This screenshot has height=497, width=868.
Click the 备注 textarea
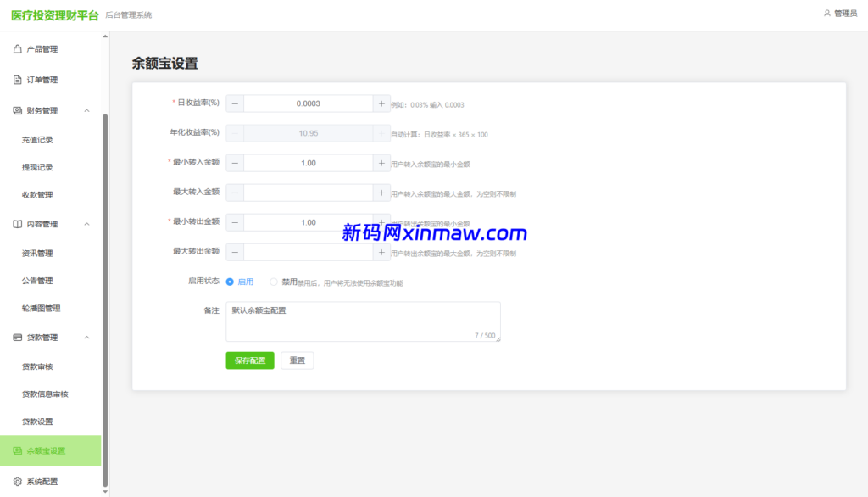(363, 321)
